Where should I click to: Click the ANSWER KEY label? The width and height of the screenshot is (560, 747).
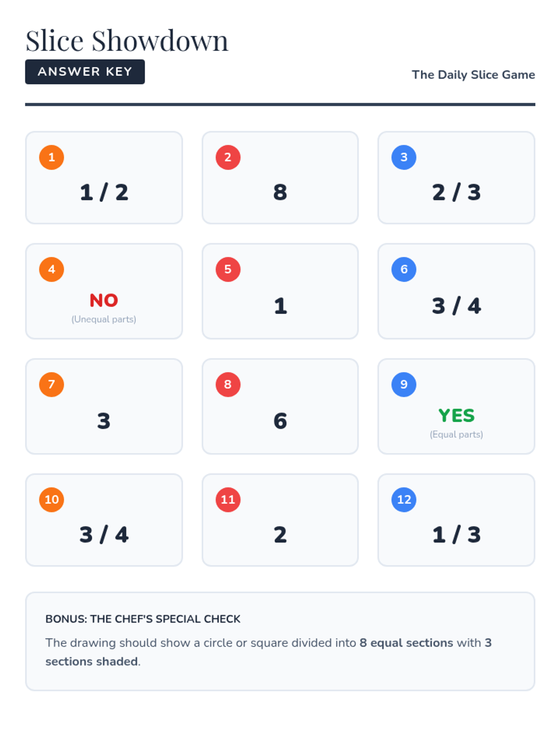point(85,72)
